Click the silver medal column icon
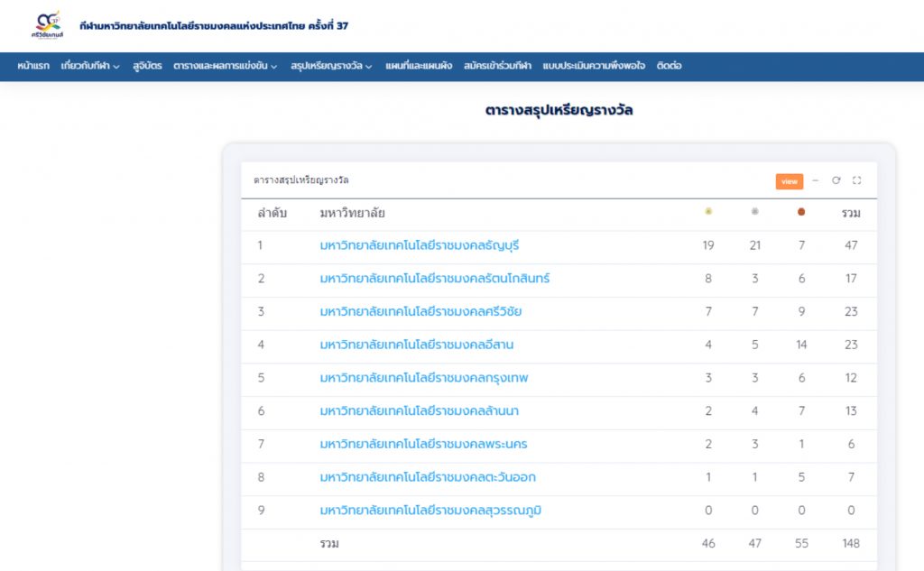 point(755,212)
